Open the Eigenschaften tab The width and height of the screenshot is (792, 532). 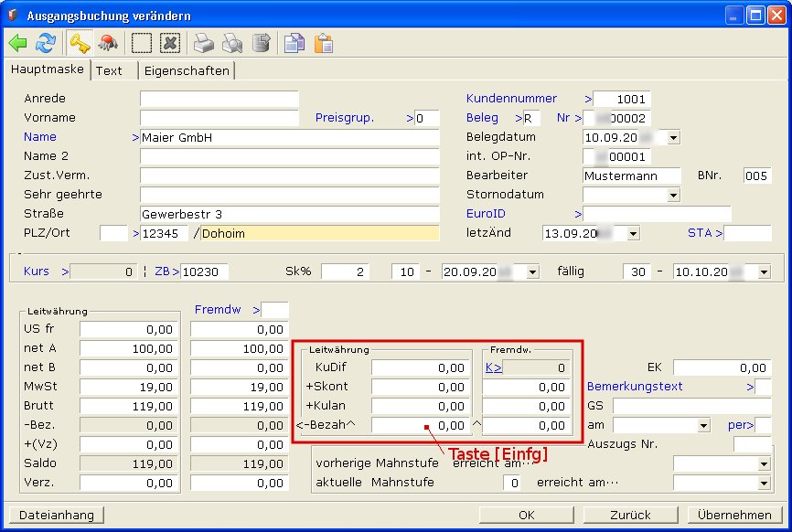(187, 70)
